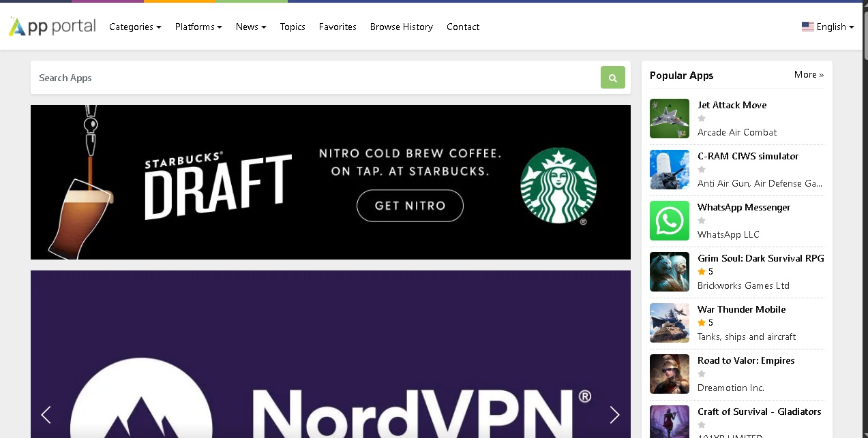Image resolution: width=868 pixels, height=438 pixels.
Task: Open the WhatsApp Messenger title link
Action: pos(744,207)
